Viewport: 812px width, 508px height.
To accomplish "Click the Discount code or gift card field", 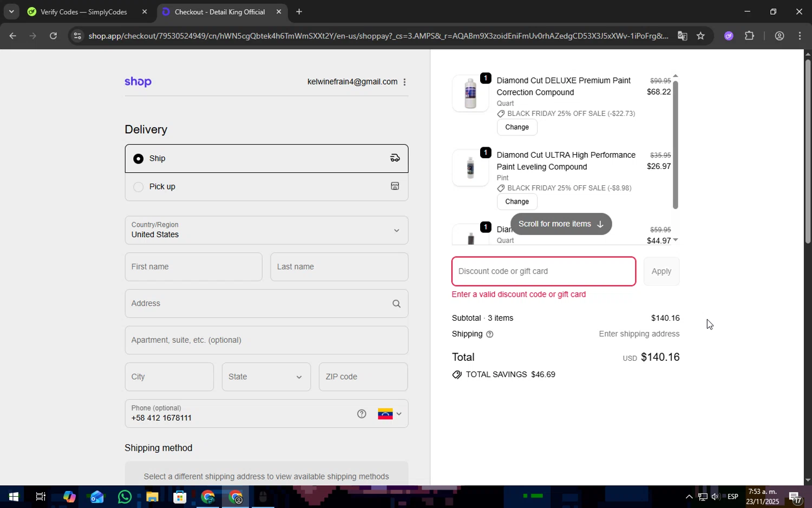I will coord(543,271).
